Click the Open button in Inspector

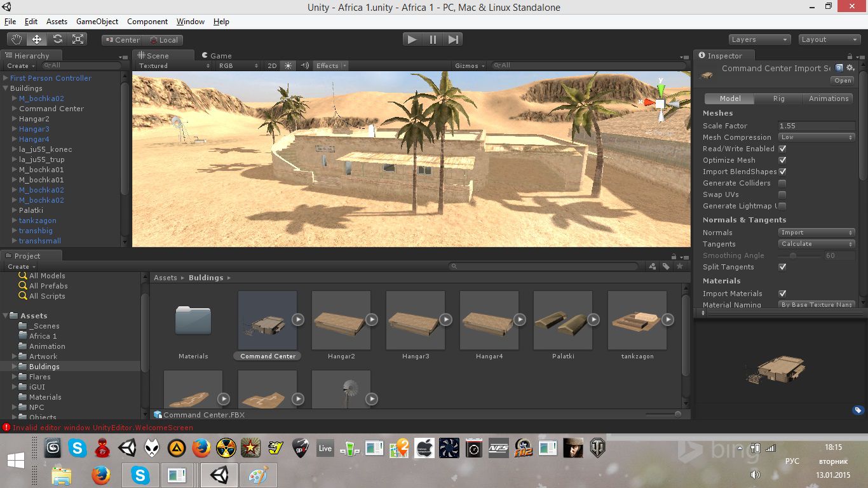click(x=843, y=81)
